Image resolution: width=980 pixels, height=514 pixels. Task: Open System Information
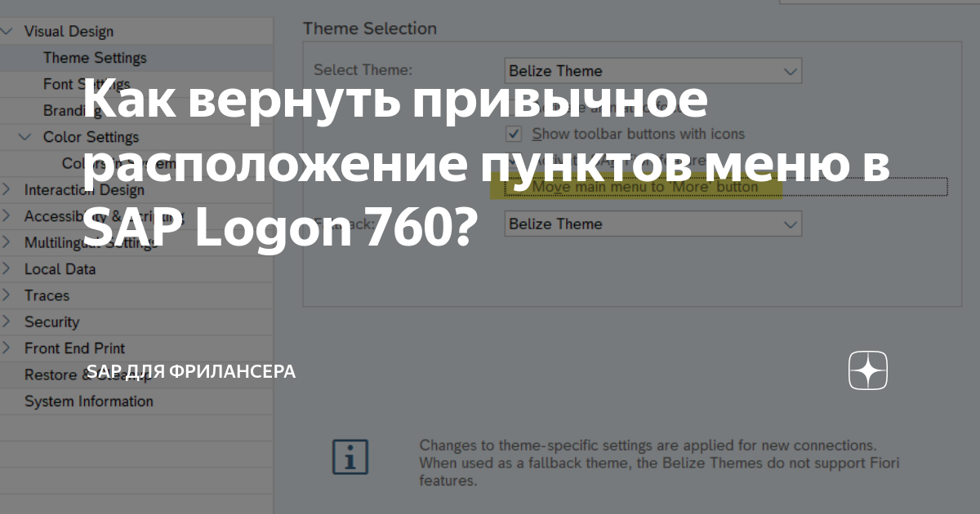click(x=87, y=401)
